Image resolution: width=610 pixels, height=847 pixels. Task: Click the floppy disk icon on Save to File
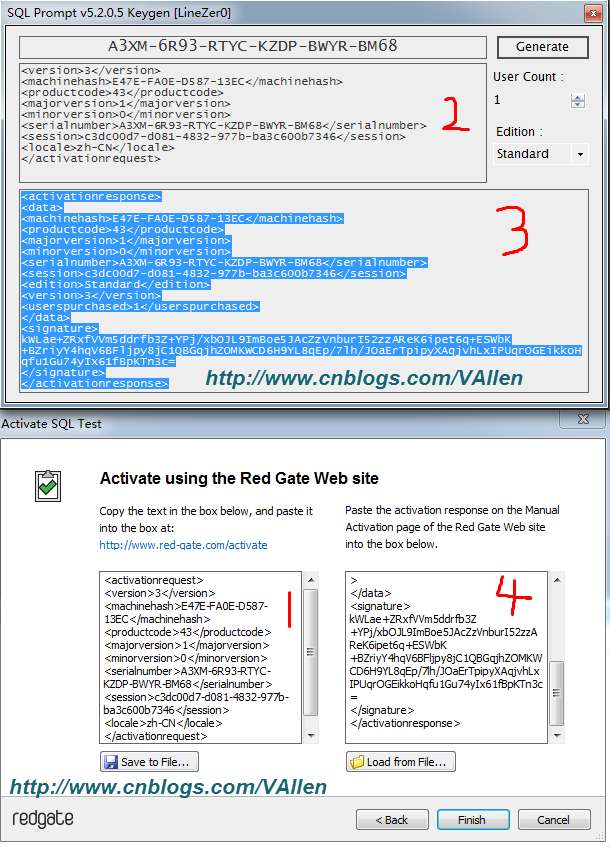pos(111,762)
